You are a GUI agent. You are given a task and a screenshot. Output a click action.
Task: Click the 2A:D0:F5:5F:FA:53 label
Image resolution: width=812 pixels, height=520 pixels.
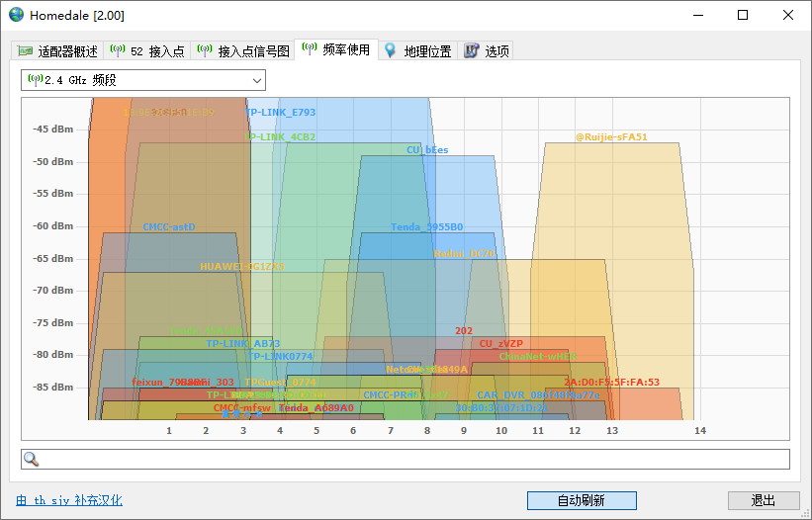pyautogui.click(x=611, y=383)
